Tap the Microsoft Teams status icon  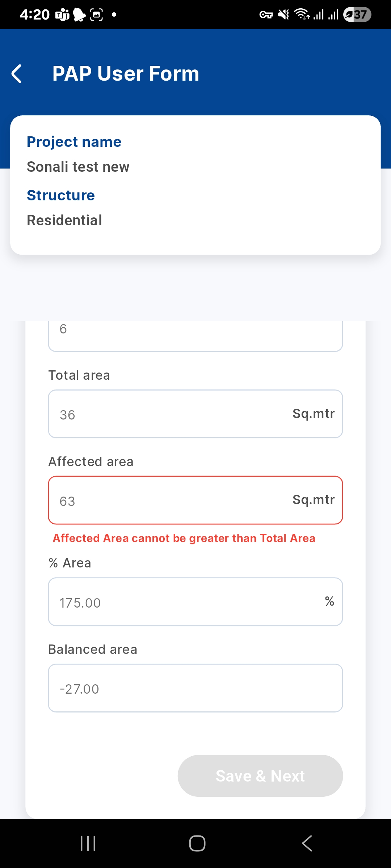click(x=62, y=15)
